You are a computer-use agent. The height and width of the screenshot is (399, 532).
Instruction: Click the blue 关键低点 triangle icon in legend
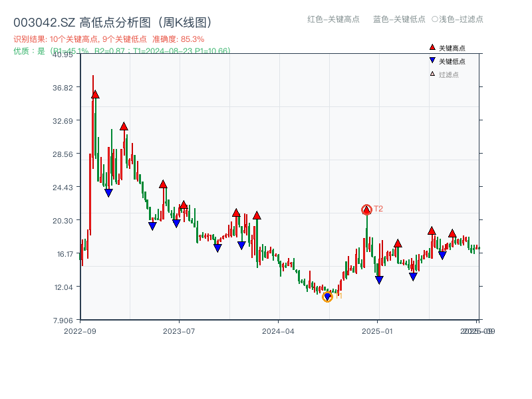[x=432, y=59]
